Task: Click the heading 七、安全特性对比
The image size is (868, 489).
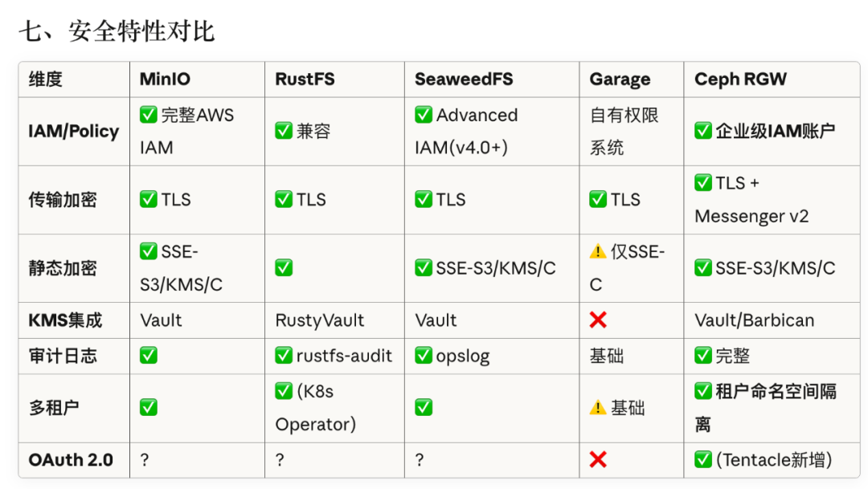Action: pos(117,32)
